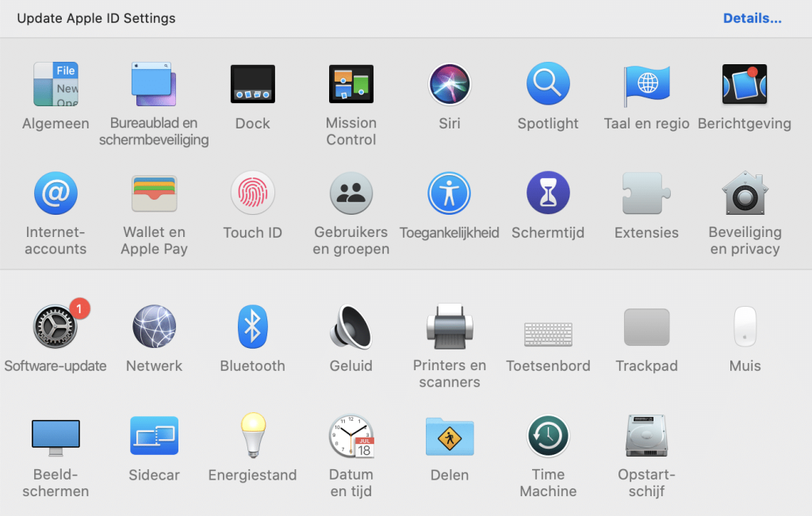Open Mission Control settings
The width and height of the screenshot is (812, 516).
tap(351, 84)
